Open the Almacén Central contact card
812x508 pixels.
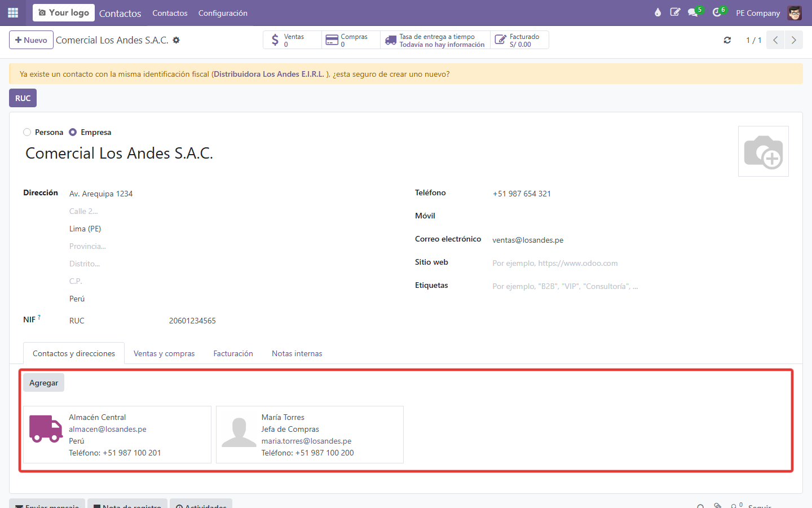pyautogui.click(x=117, y=435)
